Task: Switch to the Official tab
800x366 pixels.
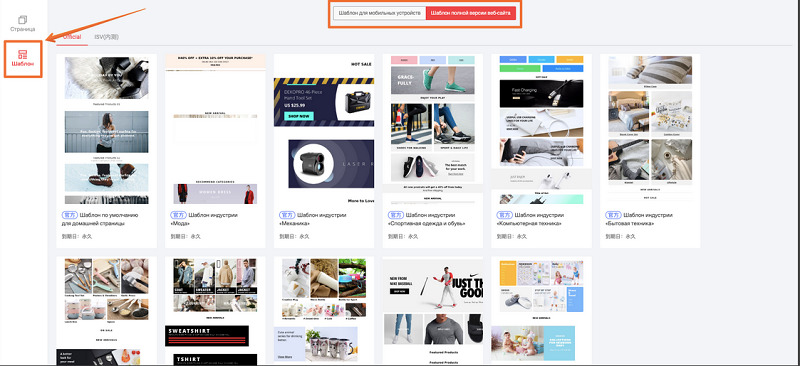Action: [71, 37]
